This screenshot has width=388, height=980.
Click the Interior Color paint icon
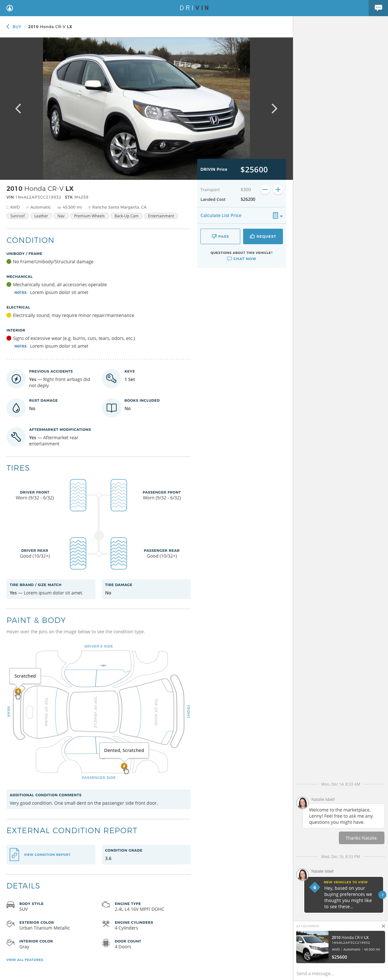pos(11,943)
